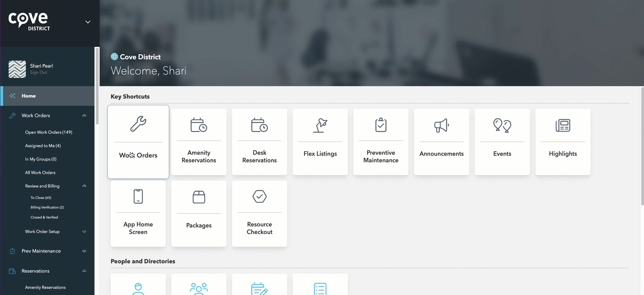Open the Amenity Reservations calendar tile
The image size is (644, 295).
click(199, 142)
